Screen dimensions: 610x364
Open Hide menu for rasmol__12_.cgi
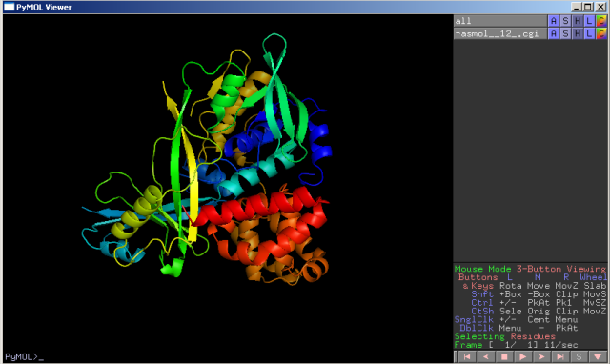[578, 34]
